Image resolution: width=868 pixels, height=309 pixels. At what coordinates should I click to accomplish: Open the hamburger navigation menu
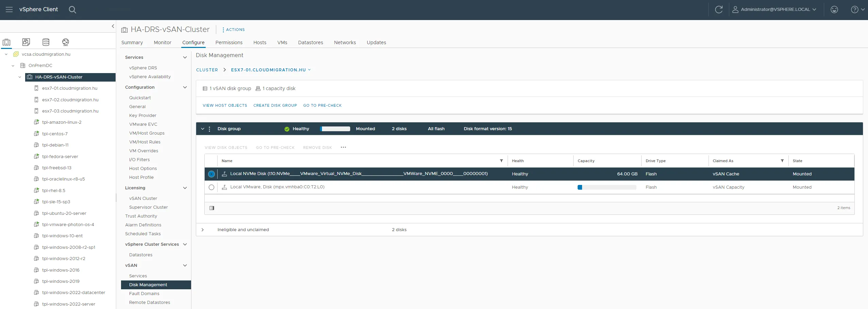9,10
